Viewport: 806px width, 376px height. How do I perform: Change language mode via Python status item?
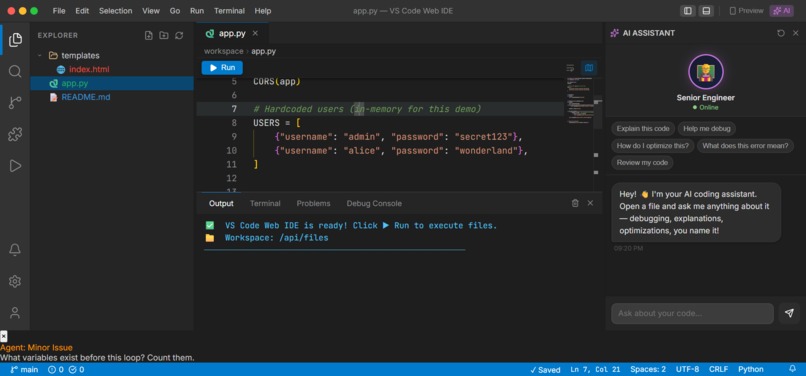pos(750,369)
